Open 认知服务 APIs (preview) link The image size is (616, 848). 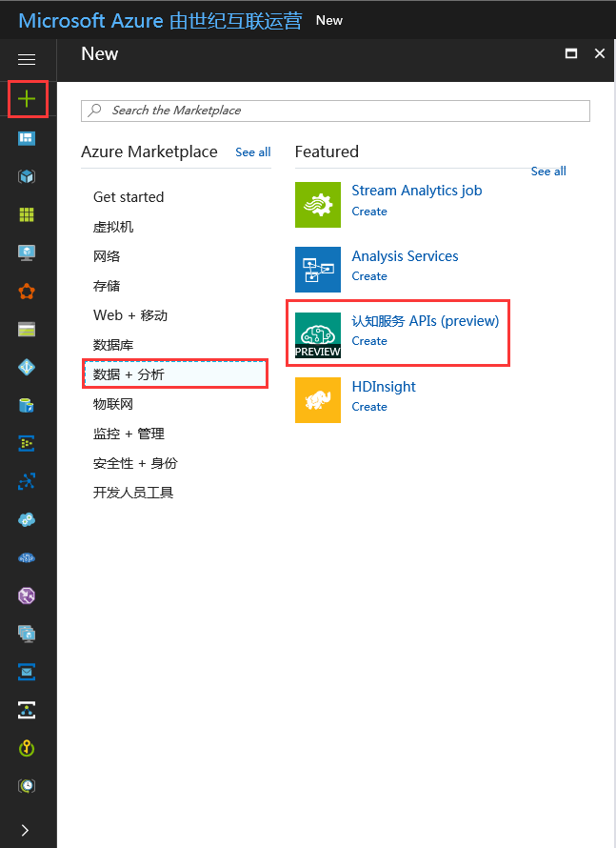[x=425, y=321]
